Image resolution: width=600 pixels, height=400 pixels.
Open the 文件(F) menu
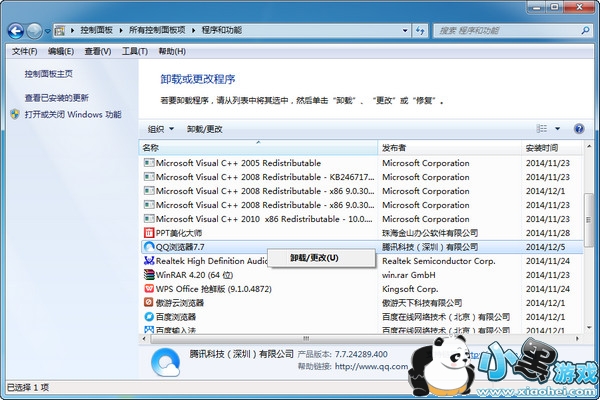(x=24, y=51)
